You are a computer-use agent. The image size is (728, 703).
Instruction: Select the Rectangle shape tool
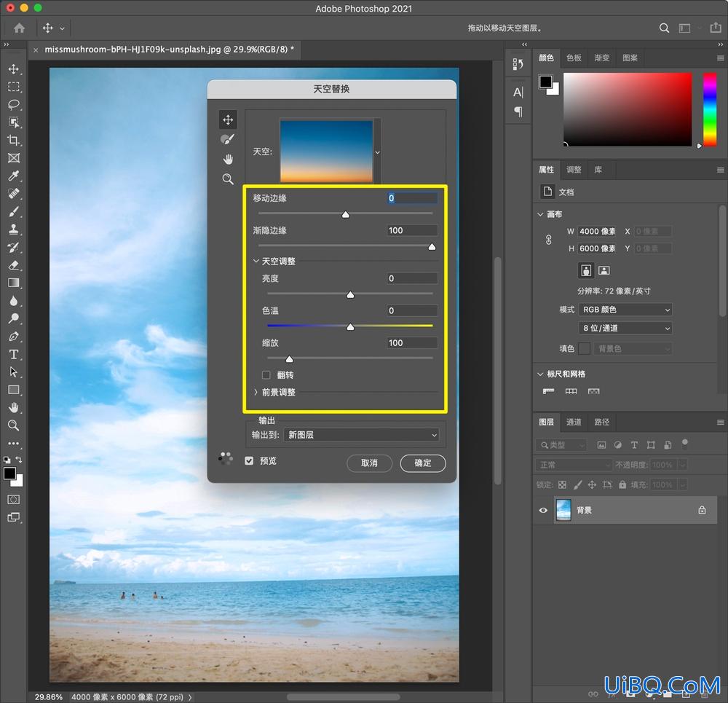pyautogui.click(x=13, y=390)
